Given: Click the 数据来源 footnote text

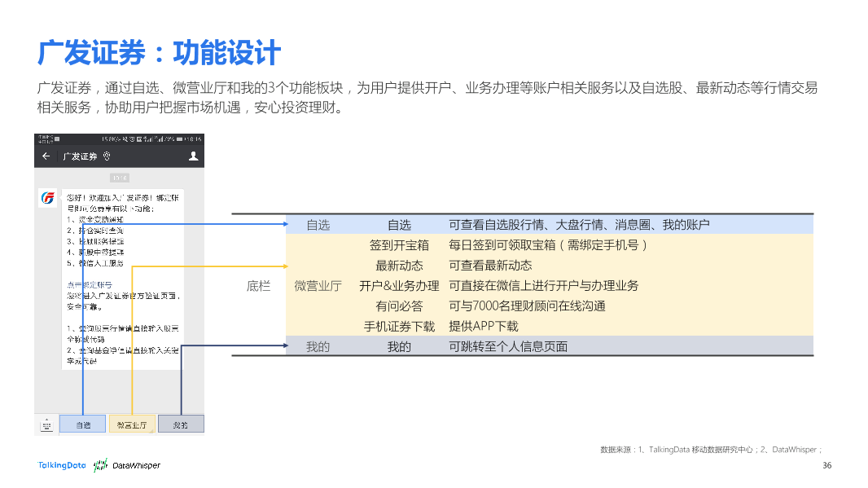Looking at the screenshot, I should (x=712, y=449).
